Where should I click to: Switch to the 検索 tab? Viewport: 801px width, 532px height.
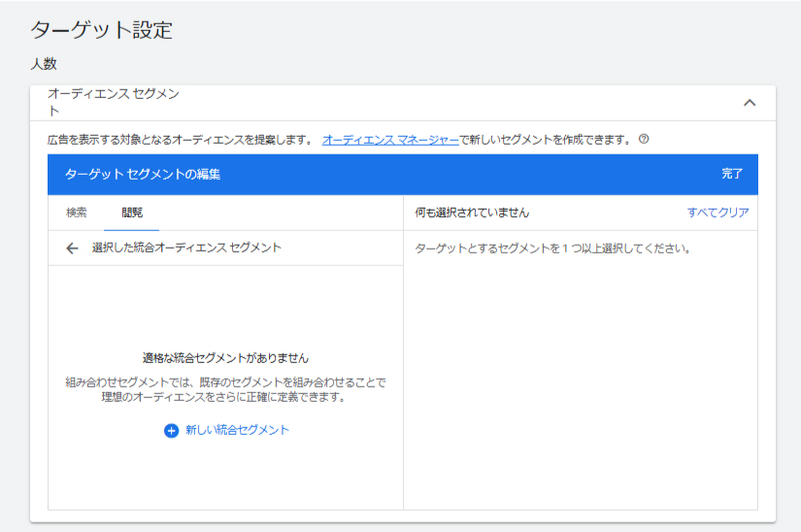pyautogui.click(x=77, y=213)
